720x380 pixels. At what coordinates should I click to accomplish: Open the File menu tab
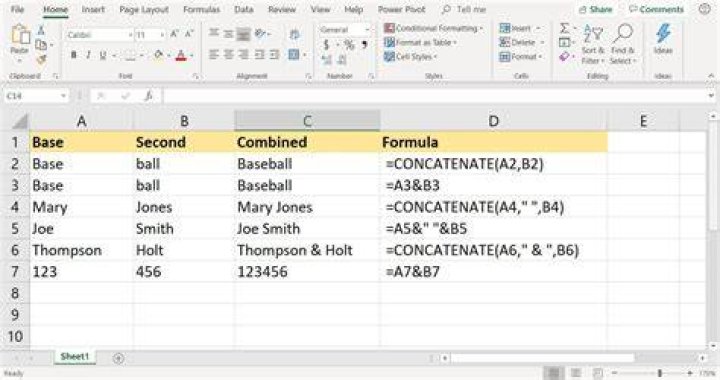tap(17, 9)
